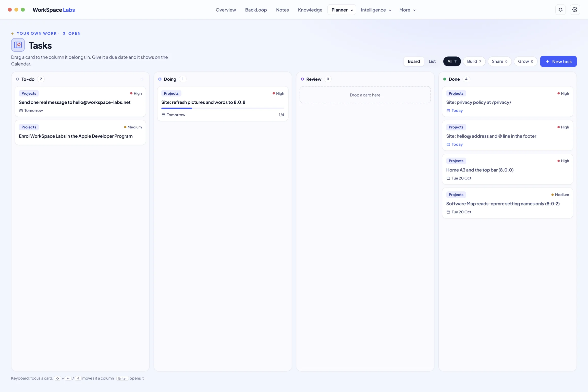Click the Drop a card here zone

pyautogui.click(x=365, y=95)
